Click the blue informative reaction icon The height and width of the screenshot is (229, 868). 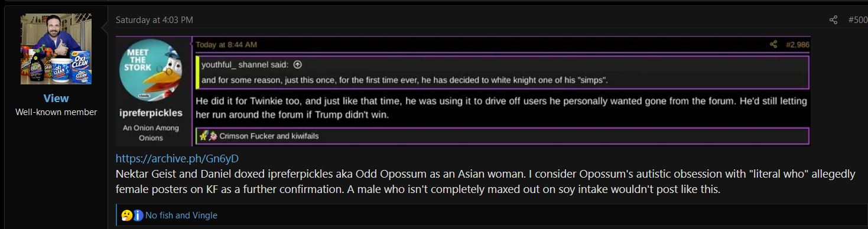pyautogui.click(x=138, y=215)
